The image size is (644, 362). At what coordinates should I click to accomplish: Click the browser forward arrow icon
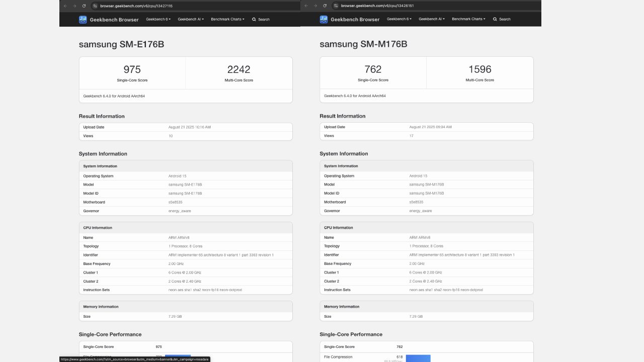(73, 6)
